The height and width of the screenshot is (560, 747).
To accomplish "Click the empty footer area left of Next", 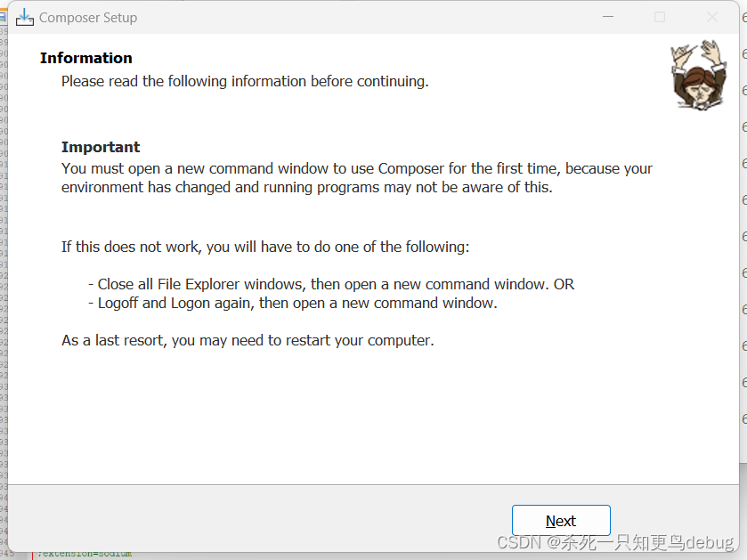I will [x=258, y=520].
